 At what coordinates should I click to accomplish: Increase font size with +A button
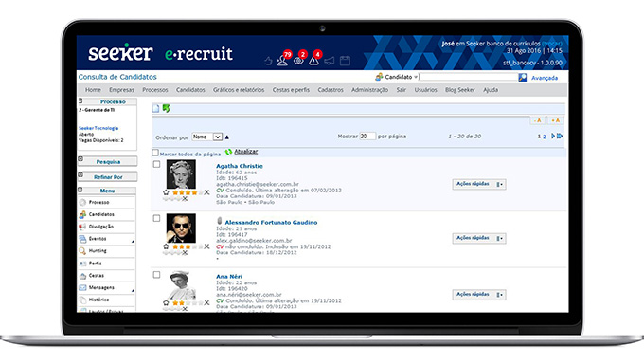(555, 120)
